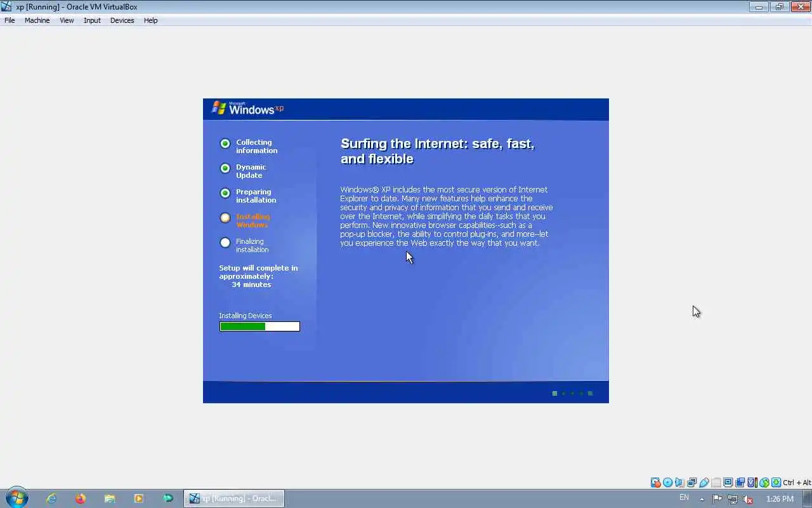Click the Installing Devices label

(246, 316)
